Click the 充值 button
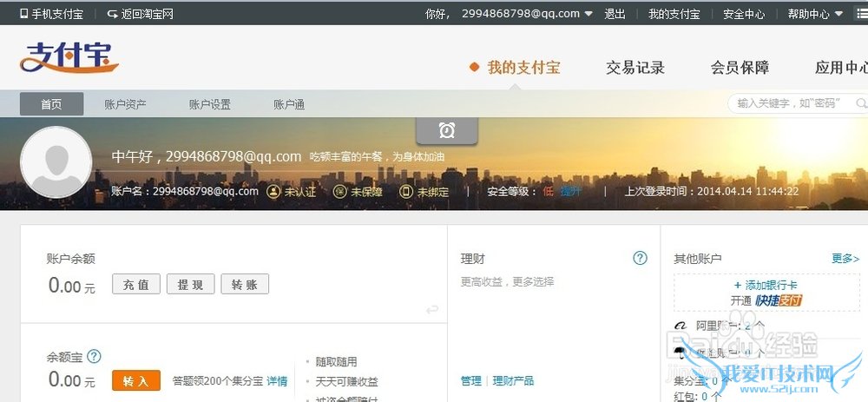Viewport: 868px width, 402px height. (136, 284)
